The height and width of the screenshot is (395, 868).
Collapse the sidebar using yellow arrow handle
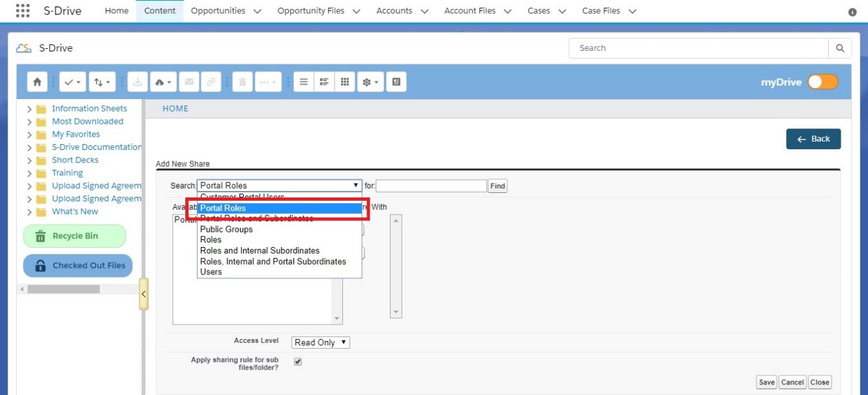(143, 294)
